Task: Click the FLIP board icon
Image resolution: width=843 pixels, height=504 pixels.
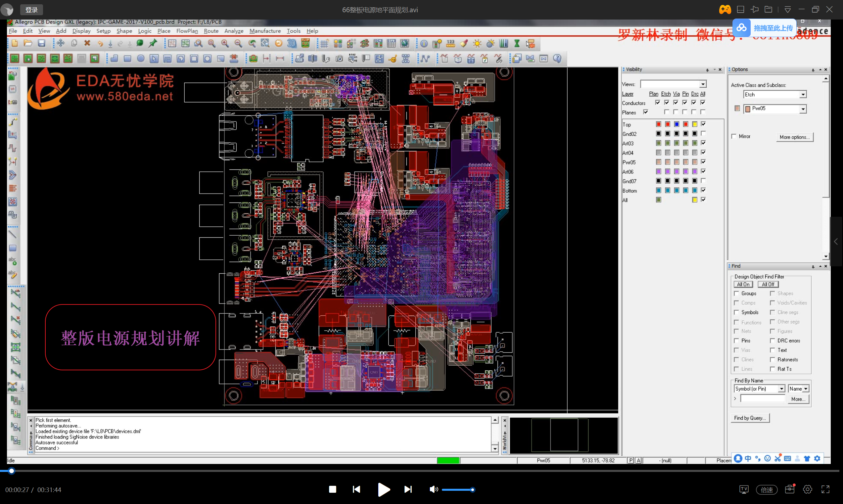Action: [305, 43]
